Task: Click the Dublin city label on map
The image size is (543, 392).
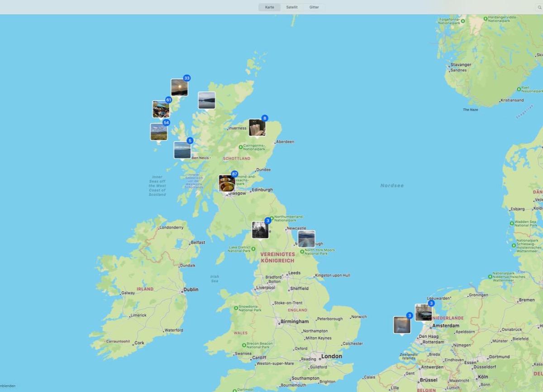Action: [x=191, y=290]
